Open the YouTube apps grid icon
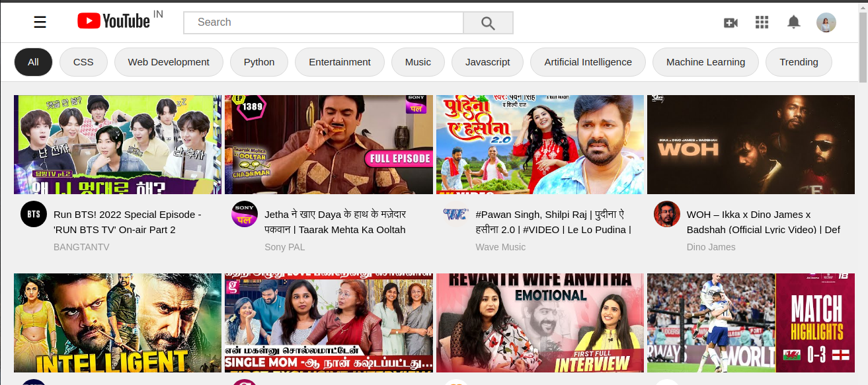Image resolution: width=868 pixels, height=385 pixels. 762,22
